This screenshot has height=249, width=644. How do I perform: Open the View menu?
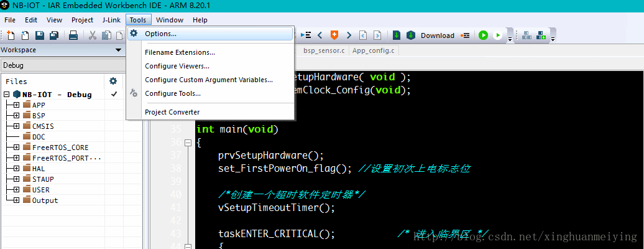[54, 20]
